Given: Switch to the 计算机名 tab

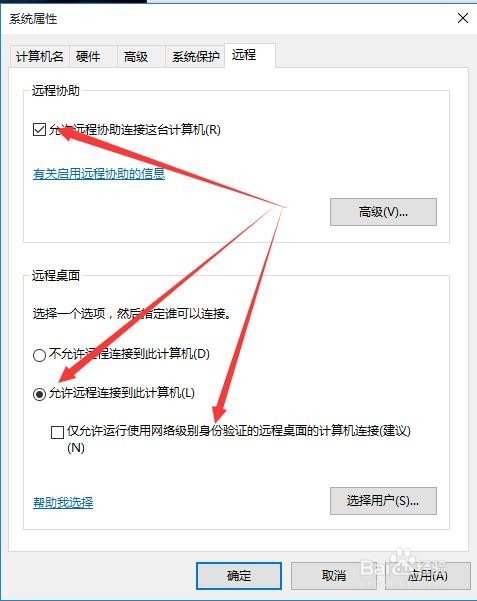Looking at the screenshot, I should (39, 57).
